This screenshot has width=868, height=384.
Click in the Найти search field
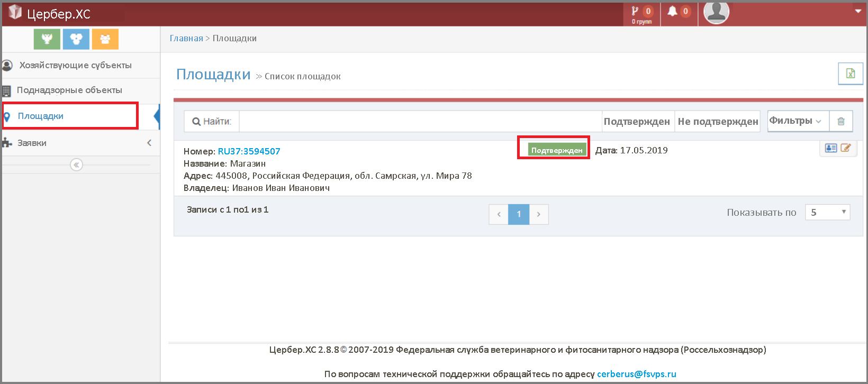coord(420,122)
